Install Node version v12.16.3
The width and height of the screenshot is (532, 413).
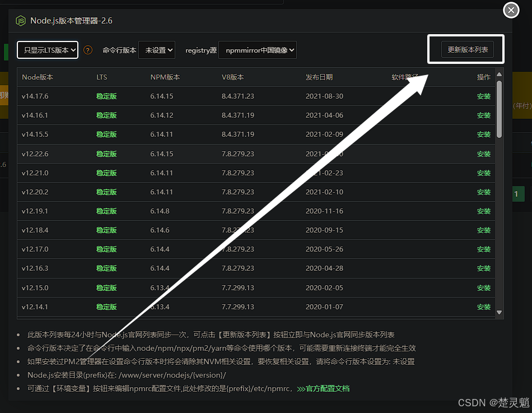pos(483,268)
